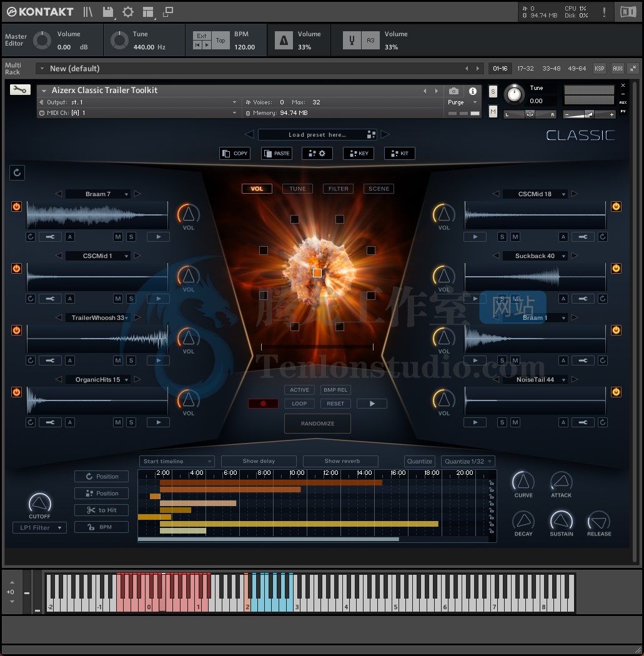Select the SCENE tab
Image resolution: width=644 pixels, height=656 pixels.
379,189
